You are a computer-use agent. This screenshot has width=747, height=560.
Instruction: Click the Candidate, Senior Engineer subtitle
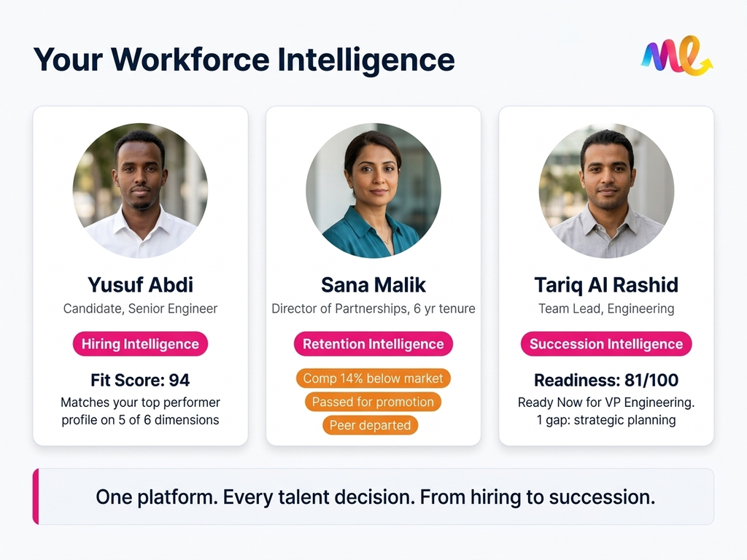[x=140, y=308]
